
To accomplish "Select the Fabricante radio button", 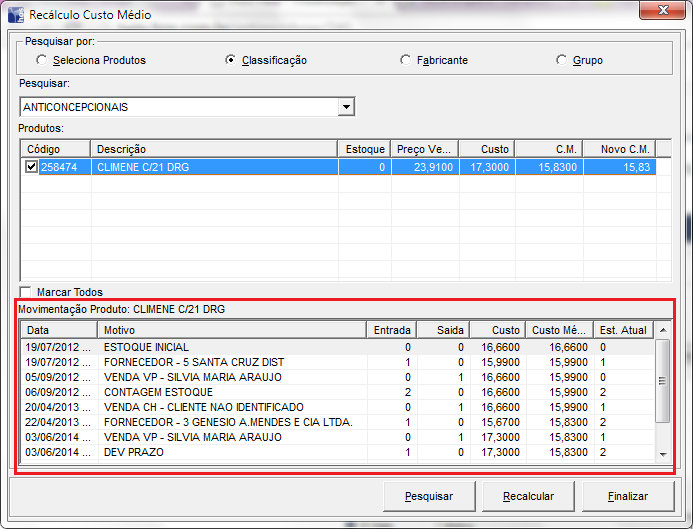I will coord(405,61).
